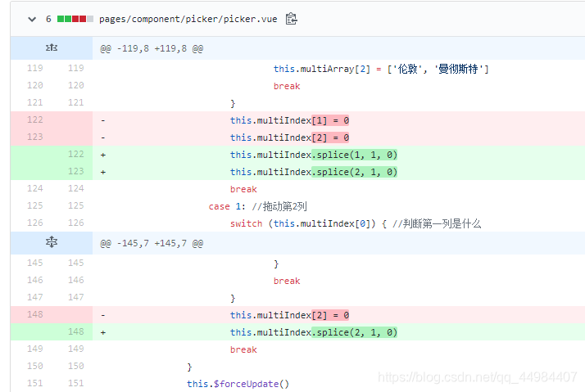Click the file path pages/component/picker/picker.vue

pos(188,19)
